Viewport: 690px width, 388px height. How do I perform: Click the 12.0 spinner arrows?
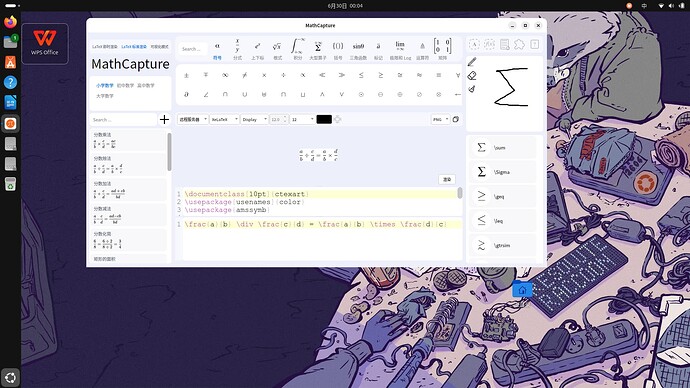click(285, 119)
